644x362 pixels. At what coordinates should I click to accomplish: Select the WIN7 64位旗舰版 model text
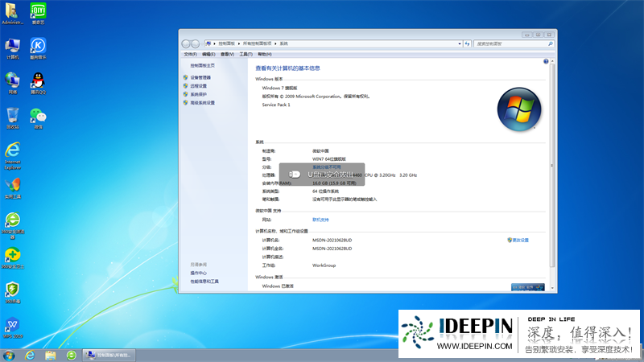329,159
